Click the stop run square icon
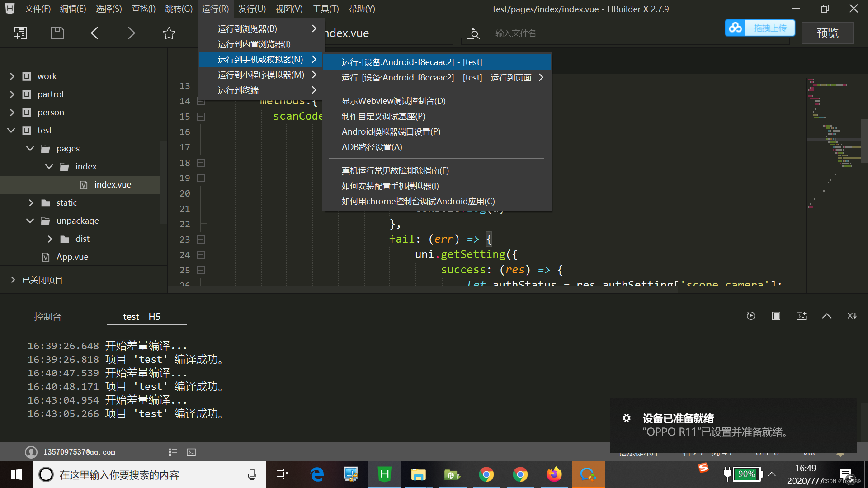Image resolution: width=868 pixels, height=488 pixels. (x=776, y=316)
